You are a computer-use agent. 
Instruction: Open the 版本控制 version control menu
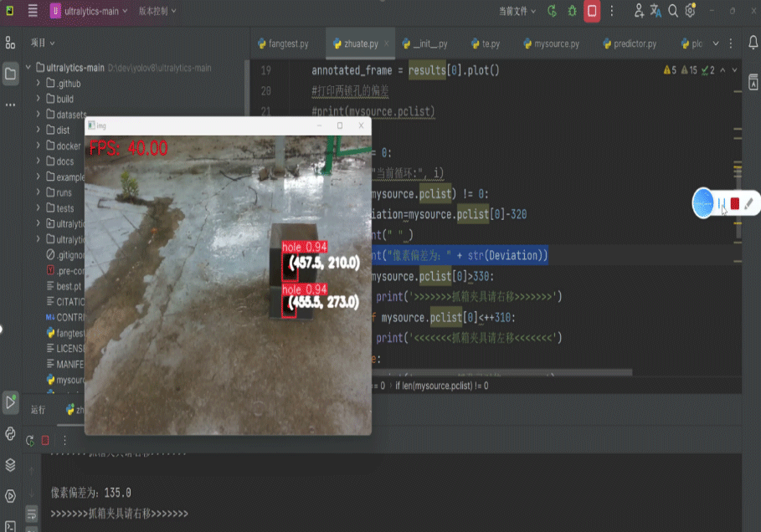click(156, 11)
